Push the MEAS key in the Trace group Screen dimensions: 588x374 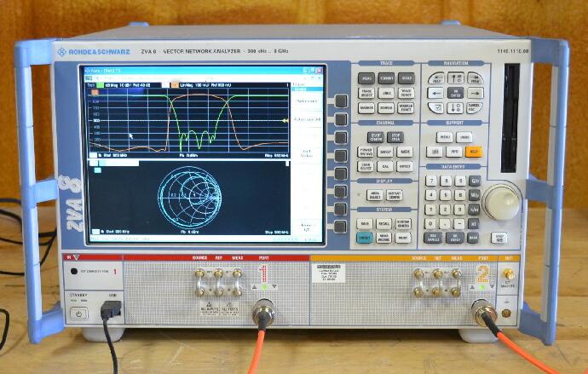coord(366,78)
